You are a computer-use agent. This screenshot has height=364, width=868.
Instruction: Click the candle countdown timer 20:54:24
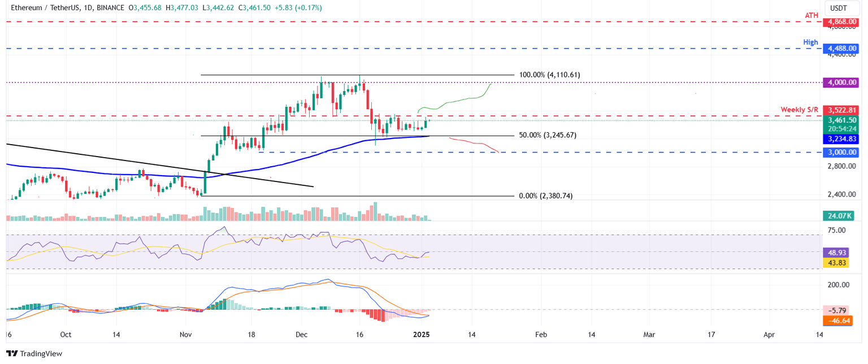841,129
